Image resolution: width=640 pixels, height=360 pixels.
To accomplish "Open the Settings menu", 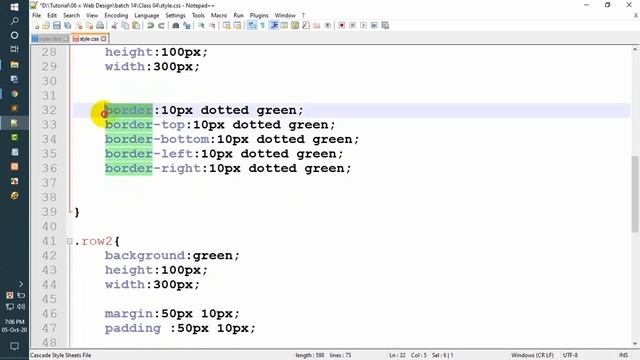I will click(x=176, y=16).
